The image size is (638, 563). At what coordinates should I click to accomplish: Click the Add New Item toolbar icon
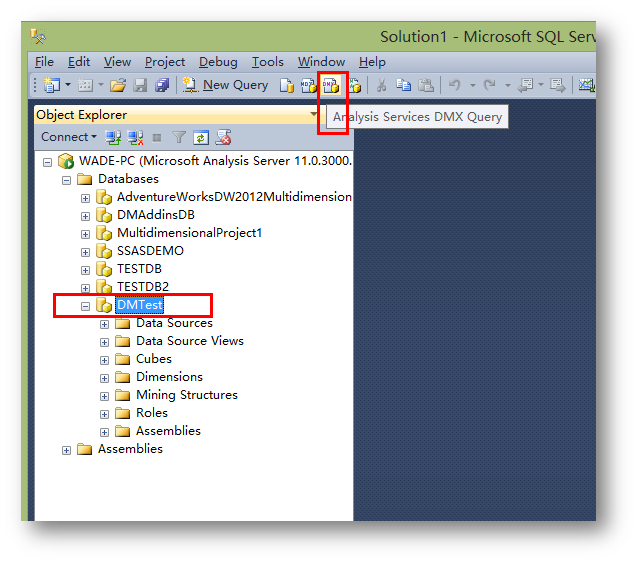85,85
